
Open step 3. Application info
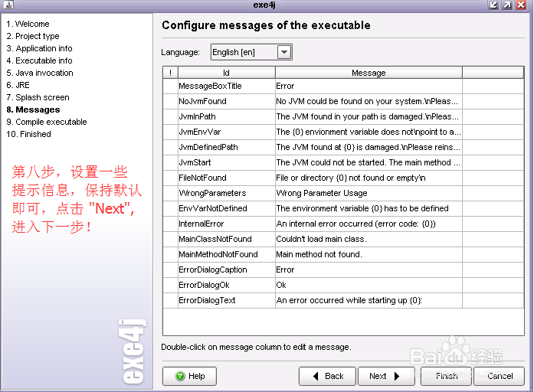coord(39,48)
